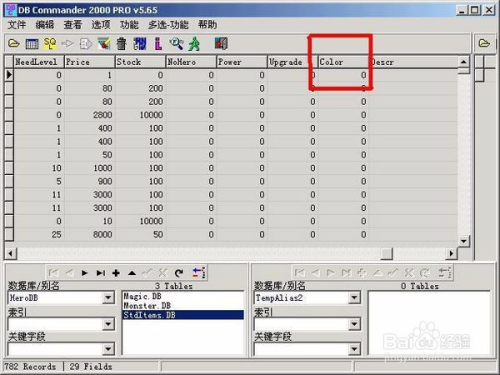Open the magnifier search tool
Screen dimensions: 500x375
176,44
